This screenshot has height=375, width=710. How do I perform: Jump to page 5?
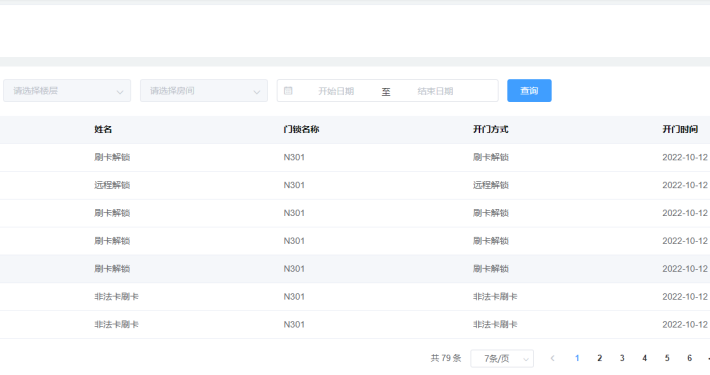coord(667,358)
